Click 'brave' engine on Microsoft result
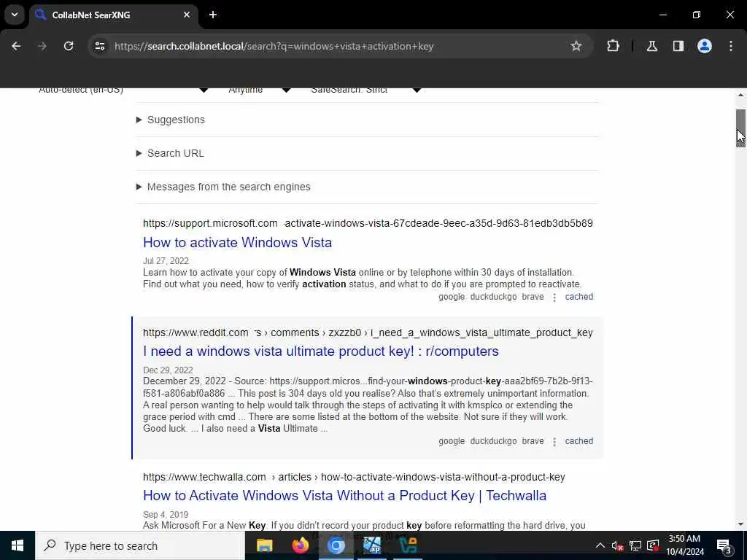747x560 pixels. pos(533,297)
